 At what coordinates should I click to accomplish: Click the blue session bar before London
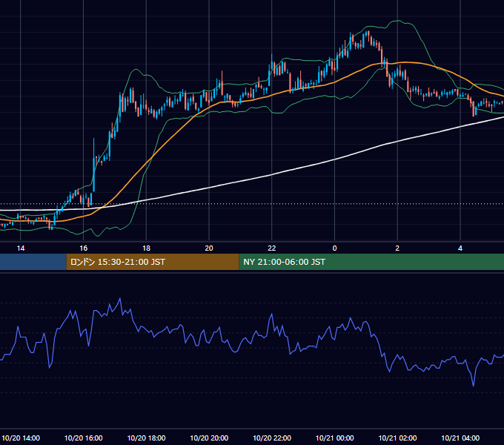[x=33, y=262]
